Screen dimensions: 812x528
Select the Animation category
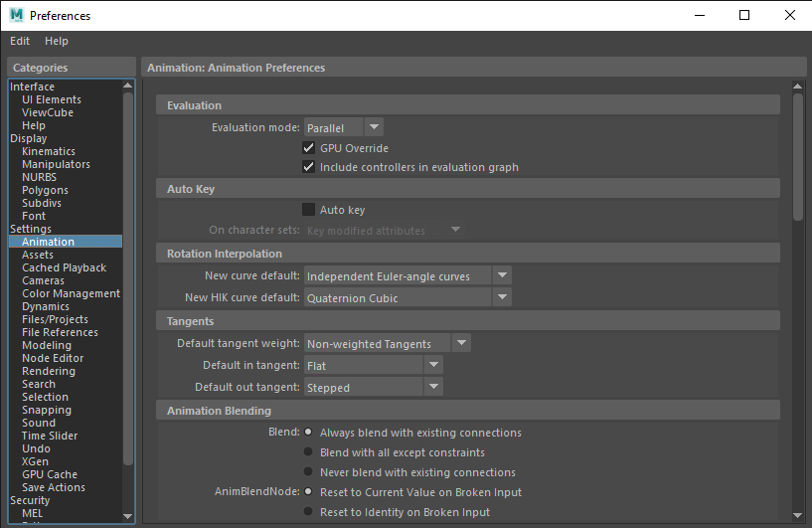coord(66,242)
